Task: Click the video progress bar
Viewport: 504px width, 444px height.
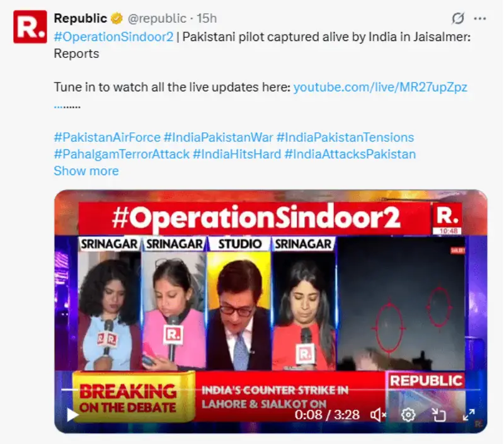Action: (271, 390)
